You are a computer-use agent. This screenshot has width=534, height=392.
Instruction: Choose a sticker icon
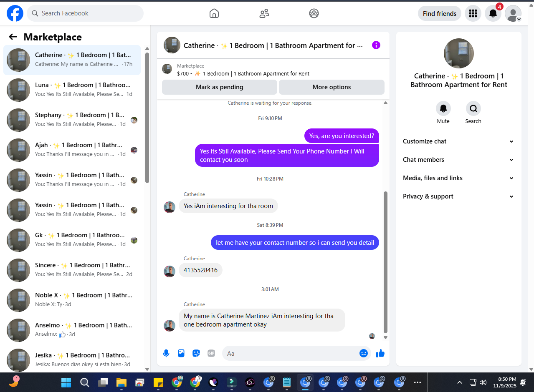pyautogui.click(x=196, y=353)
